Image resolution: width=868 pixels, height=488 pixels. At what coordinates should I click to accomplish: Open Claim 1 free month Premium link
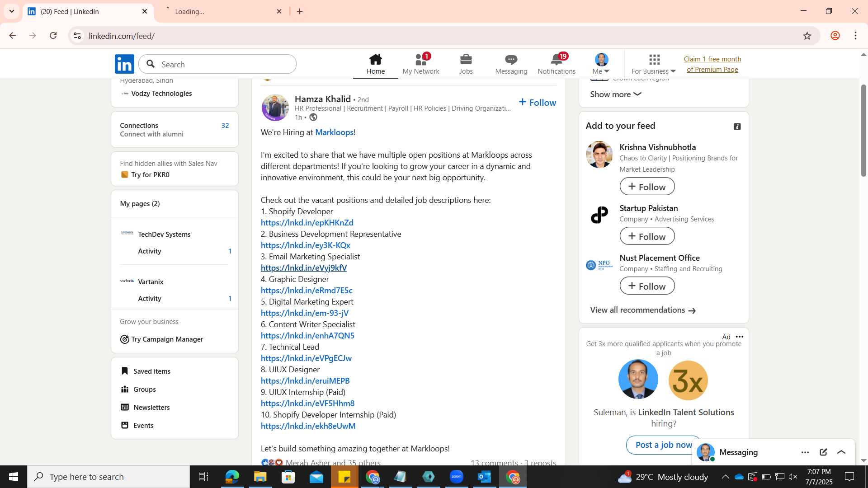pos(712,64)
